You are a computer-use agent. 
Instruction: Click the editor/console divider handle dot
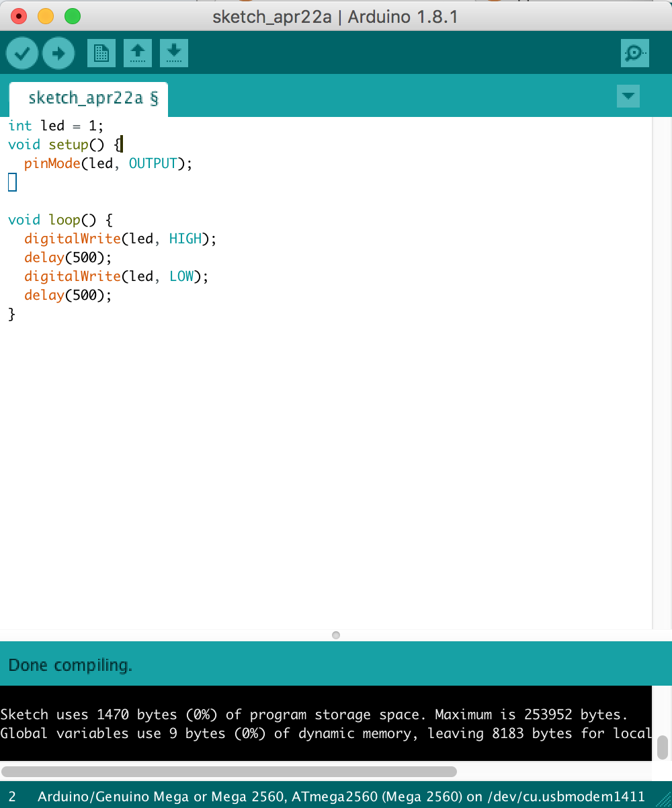336,635
